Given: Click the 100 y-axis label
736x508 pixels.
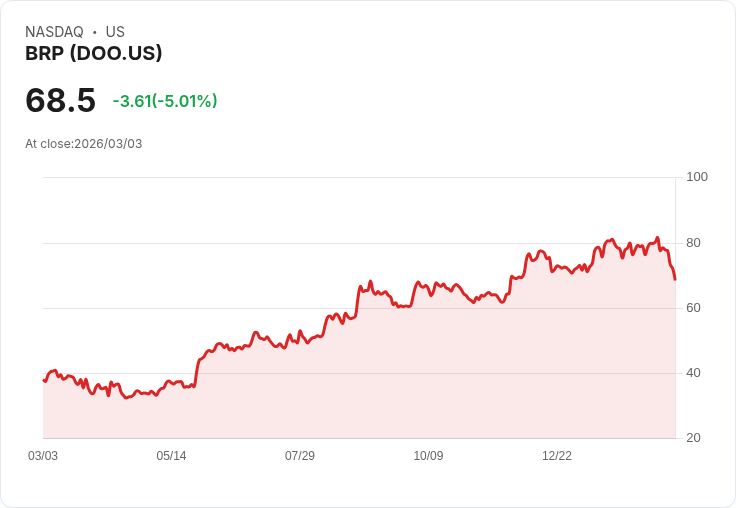Looking at the screenshot, I should pyautogui.click(x=697, y=177).
